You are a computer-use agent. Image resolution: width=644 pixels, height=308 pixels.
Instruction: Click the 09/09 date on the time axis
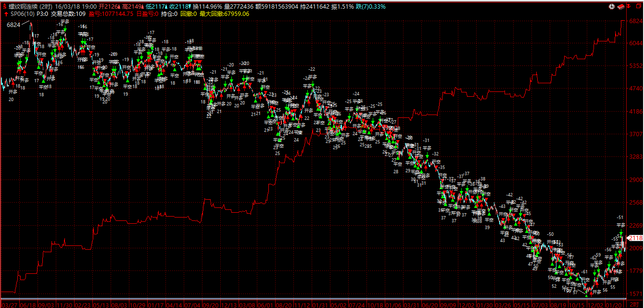pos(448,305)
